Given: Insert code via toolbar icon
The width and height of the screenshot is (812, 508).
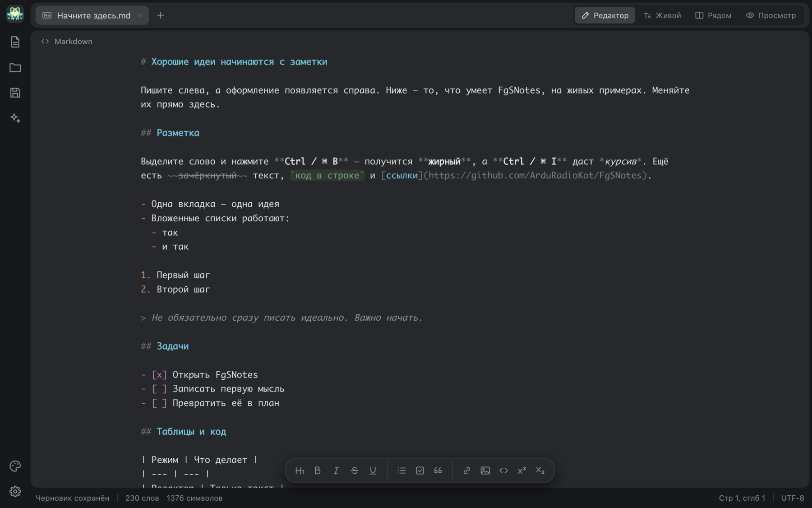Looking at the screenshot, I should pos(504,471).
